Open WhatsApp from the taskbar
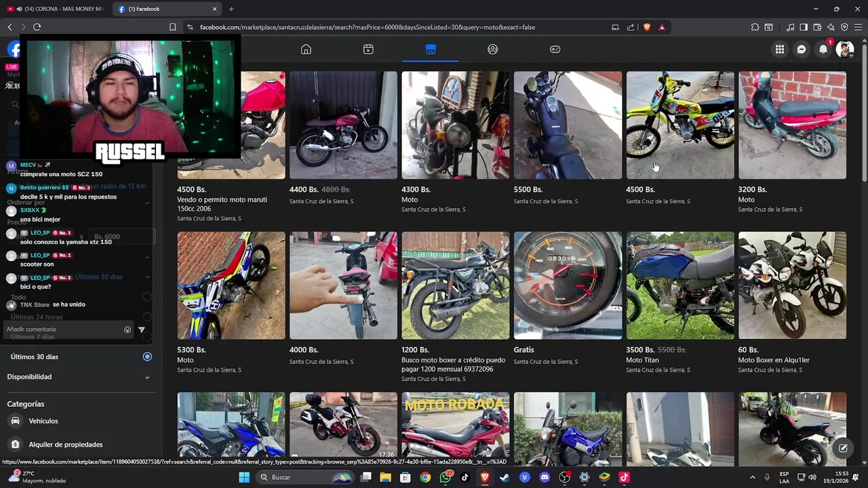868x488 pixels. tap(445, 477)
